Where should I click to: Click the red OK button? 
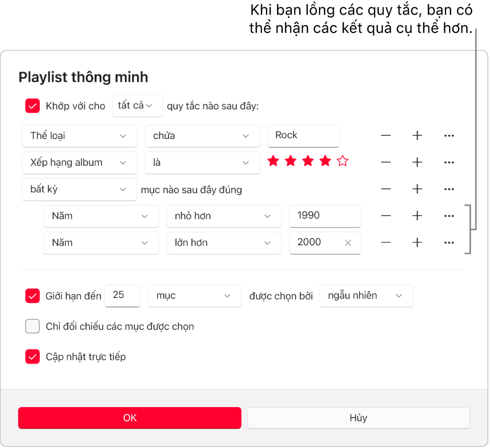click(130, 418)
